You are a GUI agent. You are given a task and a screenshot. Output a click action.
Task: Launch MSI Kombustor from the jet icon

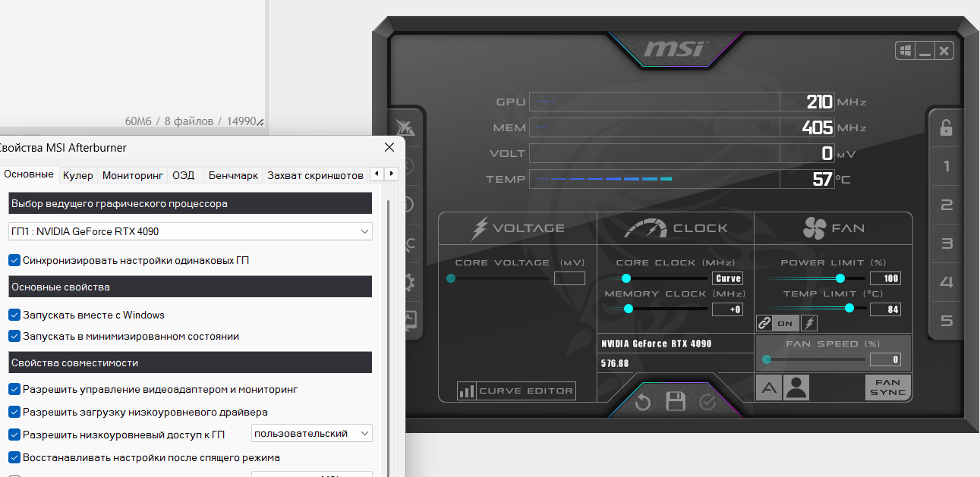(x=405, y=127)
